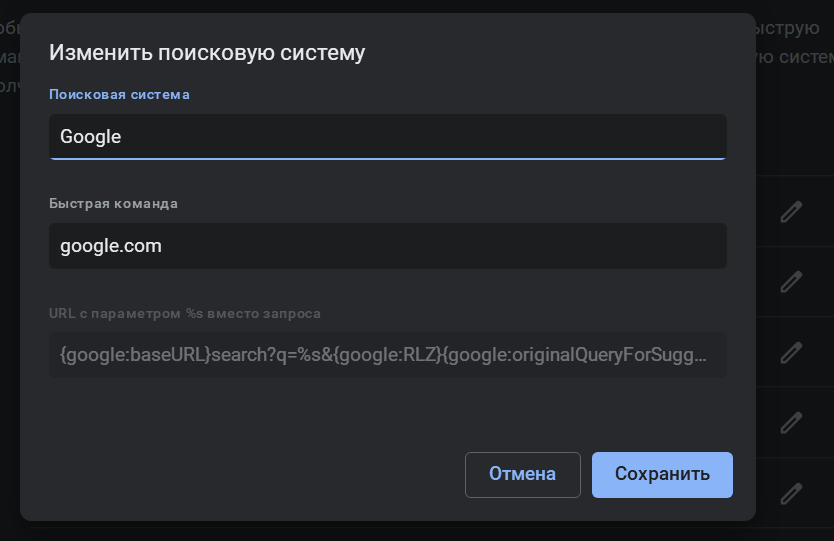Click the Поисковая система field label
834x541 pixels.
(x=119, y=95)
